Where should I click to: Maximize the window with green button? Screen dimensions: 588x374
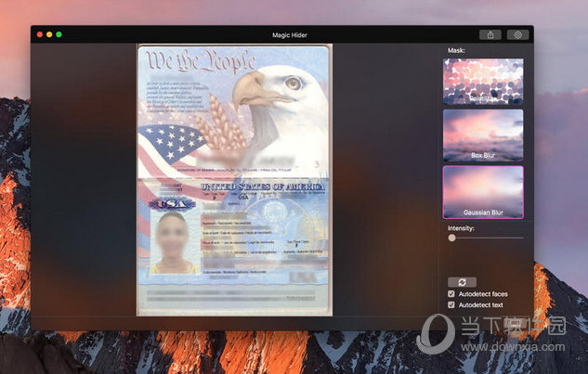click(59, 34)
